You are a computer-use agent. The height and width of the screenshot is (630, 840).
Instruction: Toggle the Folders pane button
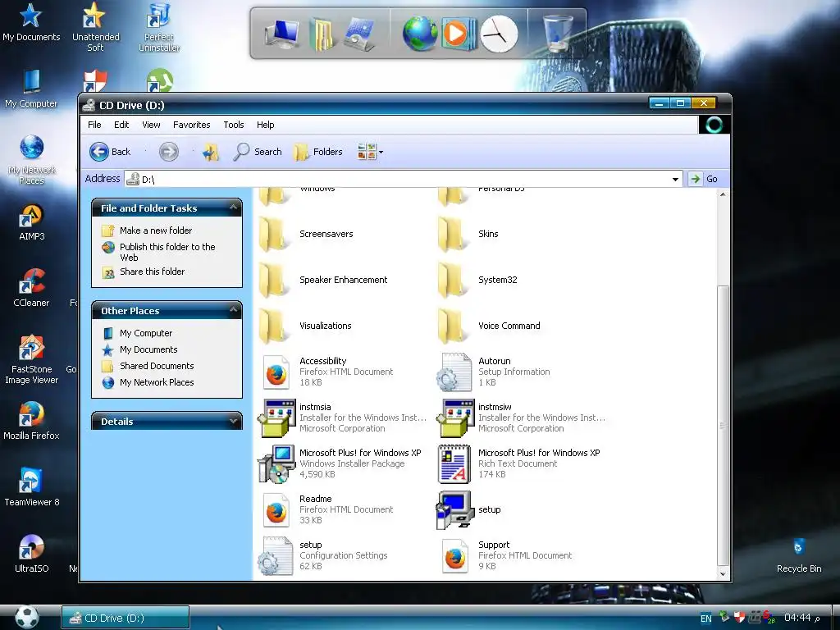(317, 152)
